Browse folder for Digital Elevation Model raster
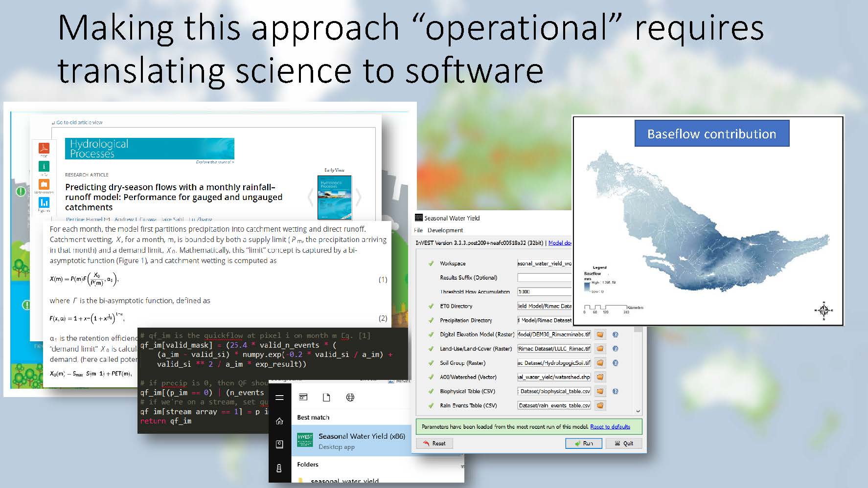 coord(600,334)
